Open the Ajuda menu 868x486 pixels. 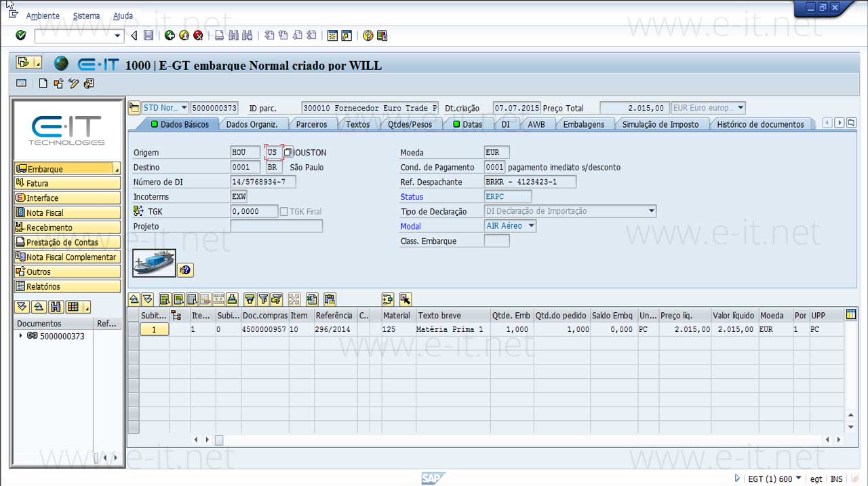(x=123, y=16)
